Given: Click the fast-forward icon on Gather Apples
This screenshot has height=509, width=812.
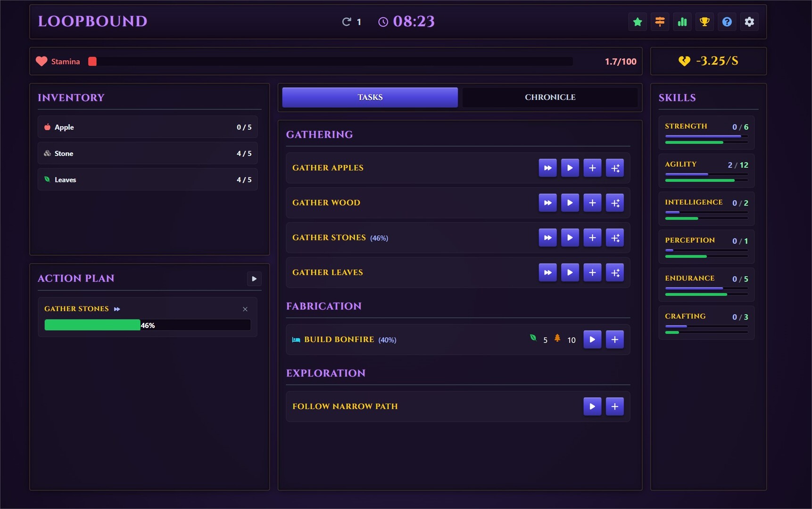Looking at the screenshot, I should point(547,167).
